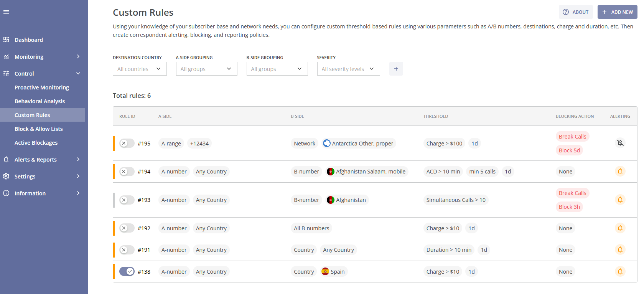Disable the toggle for rule #138

[x=127, y=271]
